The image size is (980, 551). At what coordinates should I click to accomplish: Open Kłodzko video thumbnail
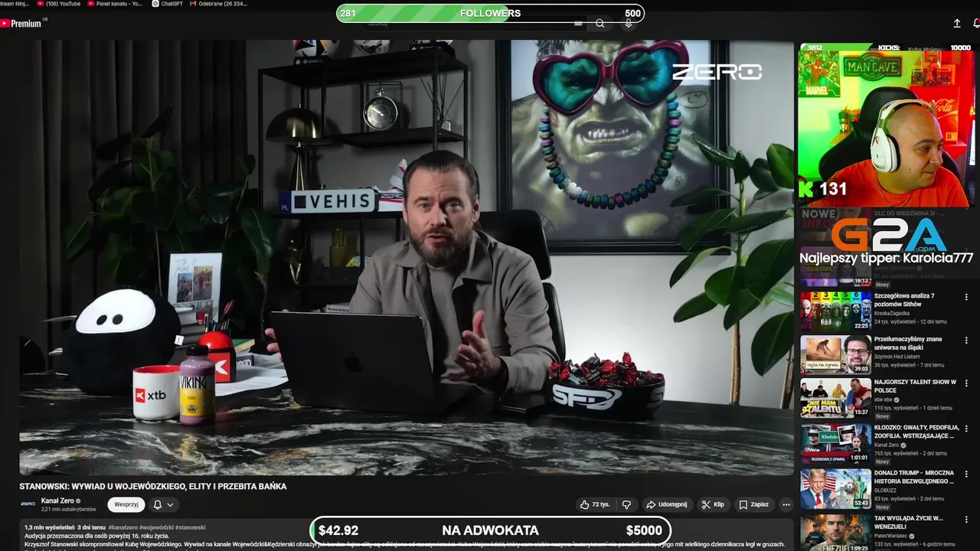(836, 443)
